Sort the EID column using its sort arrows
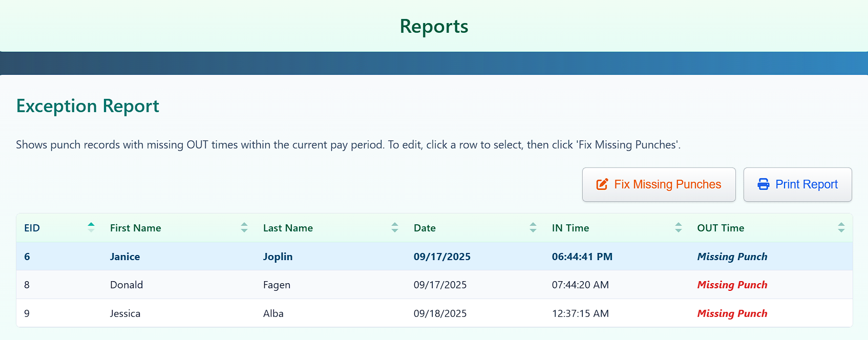Viewport: 868px width, 340px height. pyautogui.click(x=91, y=227)
